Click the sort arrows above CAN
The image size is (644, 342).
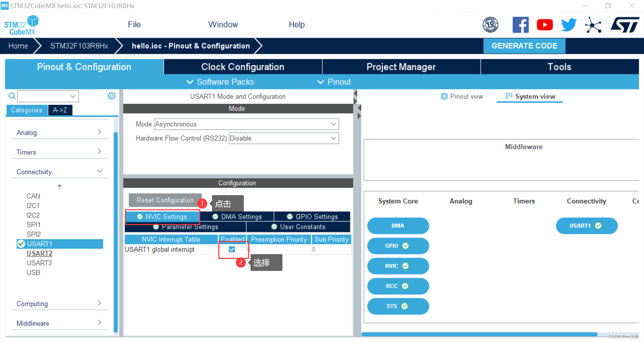(59, 187)
